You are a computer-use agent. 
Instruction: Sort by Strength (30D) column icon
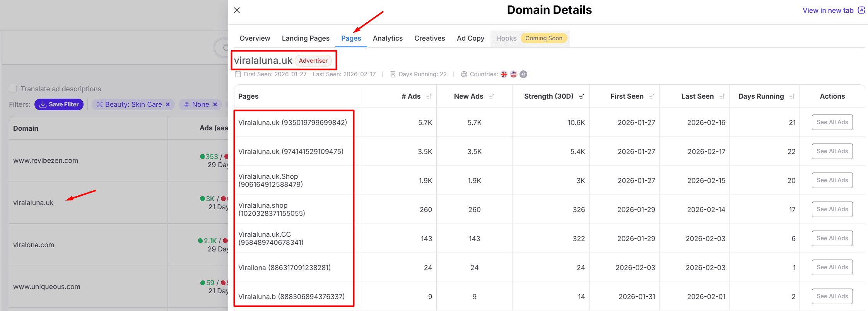(x=581, y=96)
